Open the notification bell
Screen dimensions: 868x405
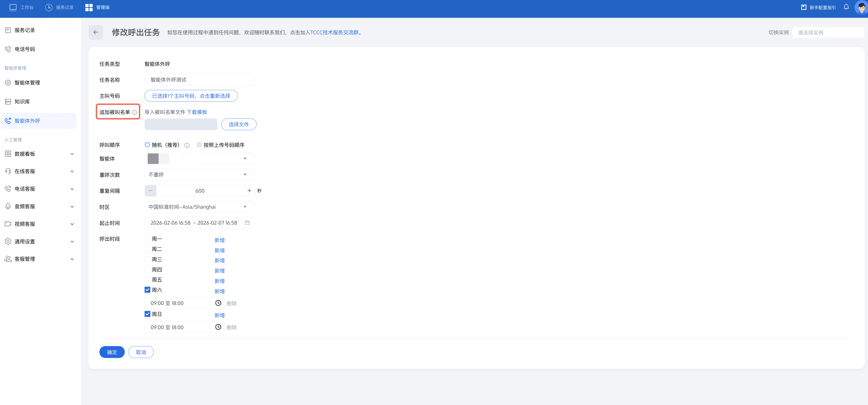(x=846, y=7)
